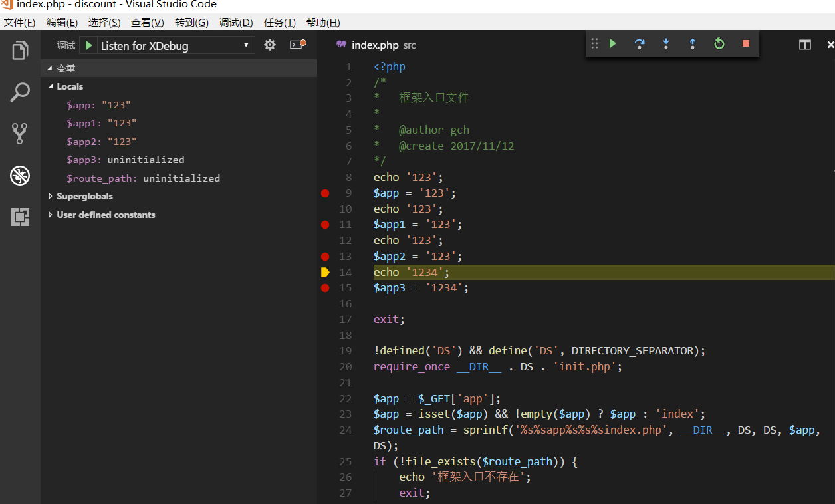Click the 调试 label in the debug header
The image size is (835, 504).
(66, 45)
